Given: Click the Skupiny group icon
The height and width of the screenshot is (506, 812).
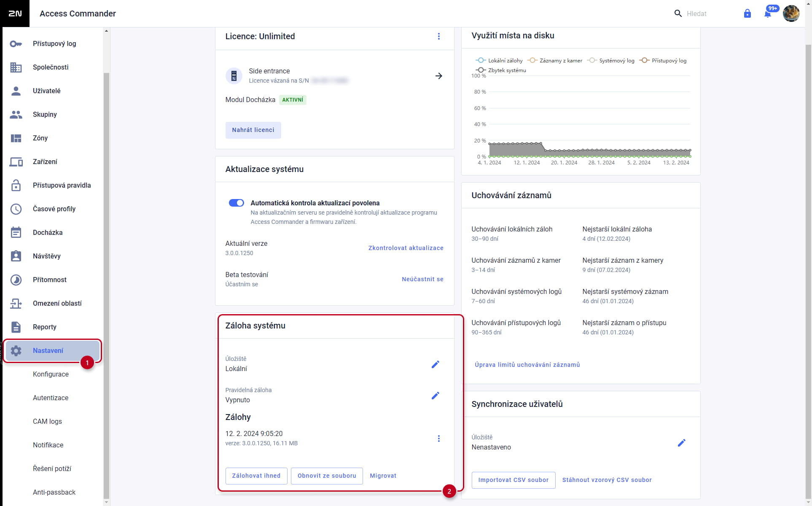Looking at the screenshot, I should click(x=16, y=115).
